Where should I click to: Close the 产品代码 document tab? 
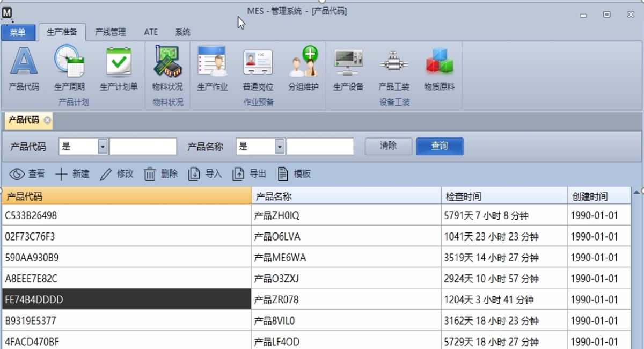pos(47,120)
